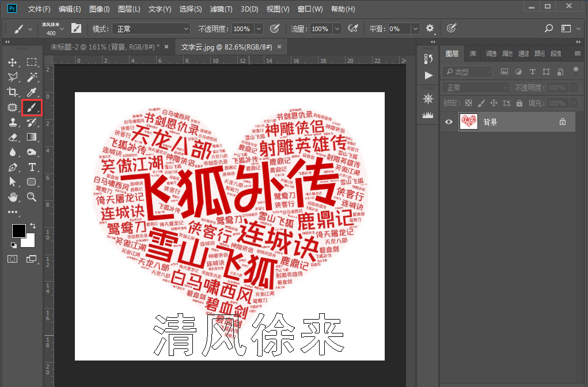
Task: Expand the 不透明度 brush opacity dropdown arrow
Action: pyautogui.click(x=259, y=29)
